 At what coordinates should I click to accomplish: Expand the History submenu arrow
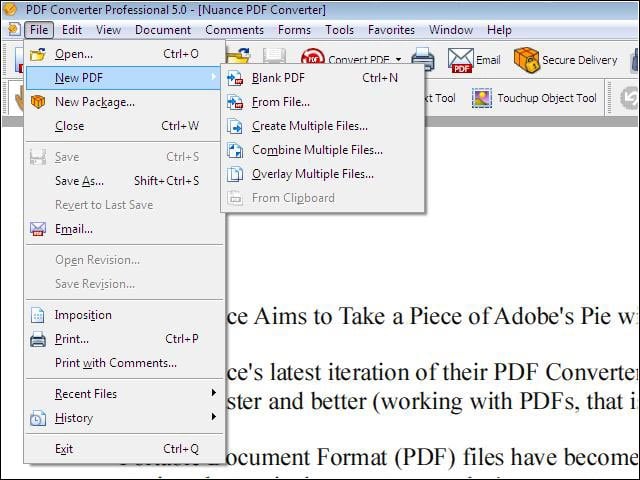coord(214,417)
